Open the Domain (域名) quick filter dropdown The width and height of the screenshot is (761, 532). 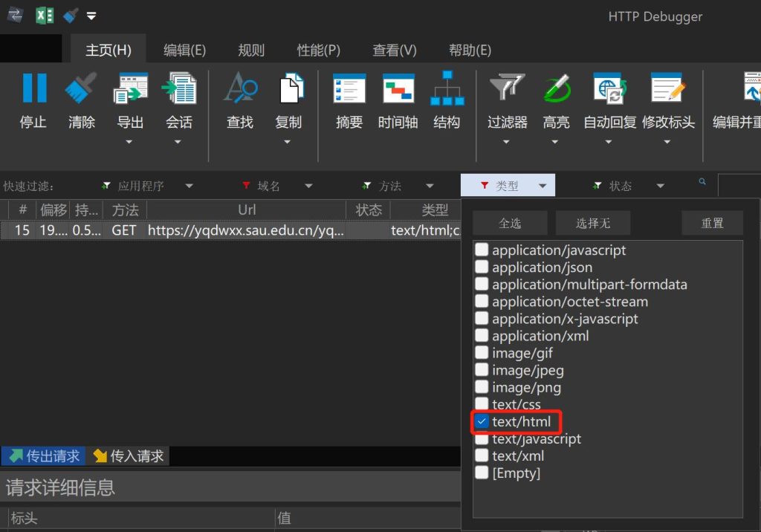point(308,186)
